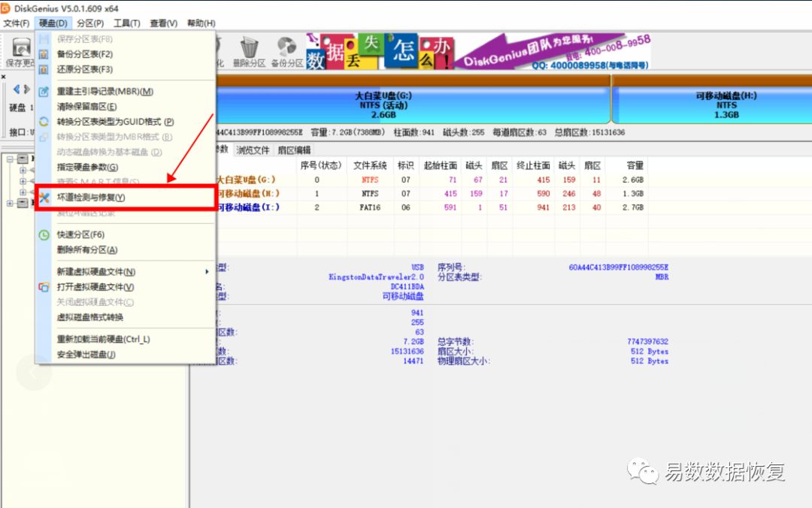812x508 pixels.
Task: Expand first partition node under first disk
Action: tap(23, 170)
